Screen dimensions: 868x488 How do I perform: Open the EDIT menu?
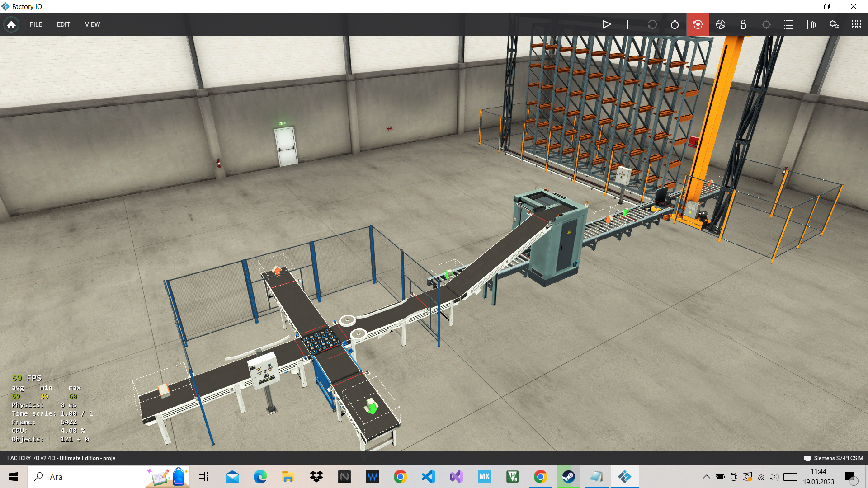point(63,24)
